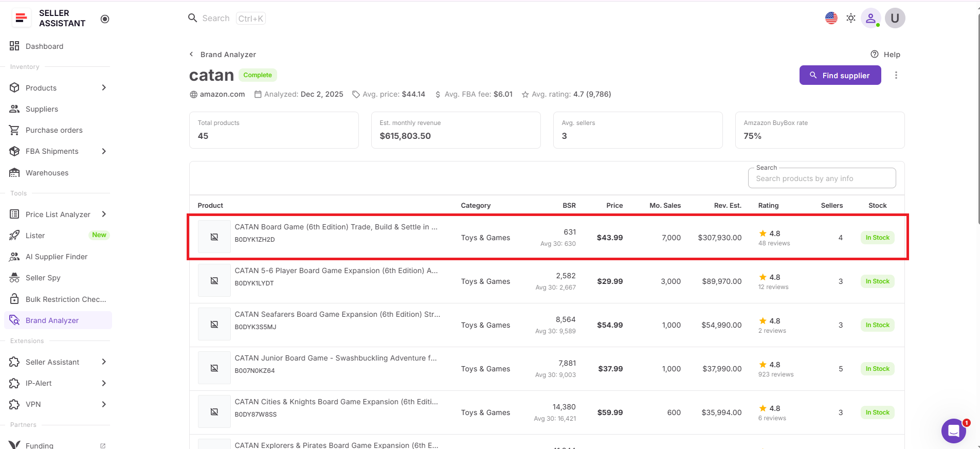Click the Warehouses building icon
This screenshot has height=449, width=980.
(x=14, y=172)
